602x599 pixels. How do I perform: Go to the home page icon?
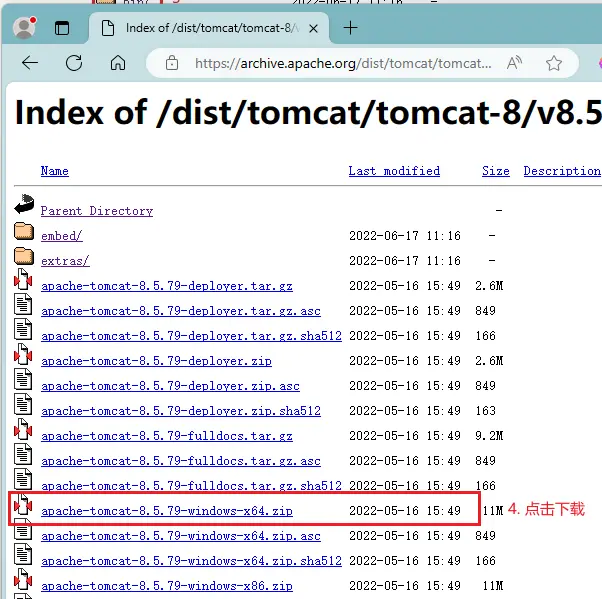[x=118, y=63]
